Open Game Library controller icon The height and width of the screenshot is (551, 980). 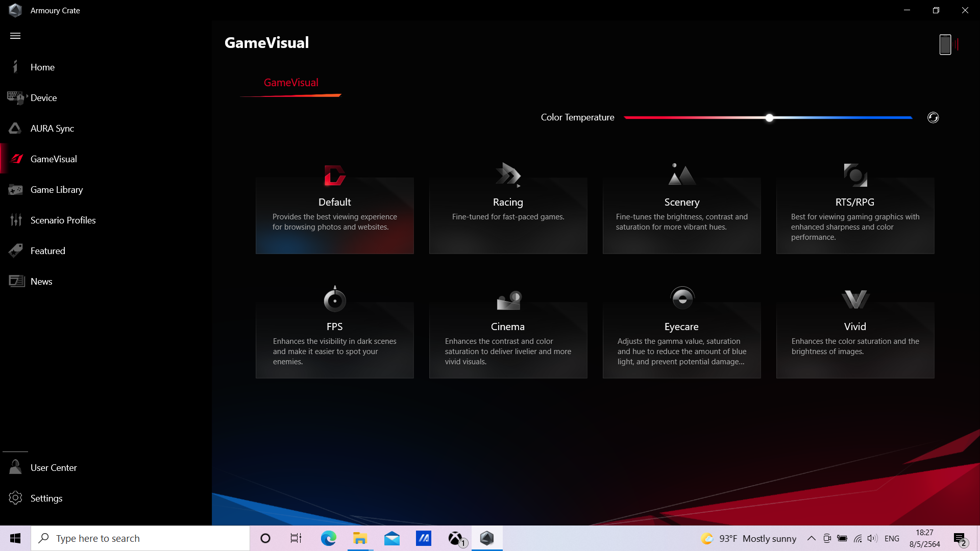15,189
